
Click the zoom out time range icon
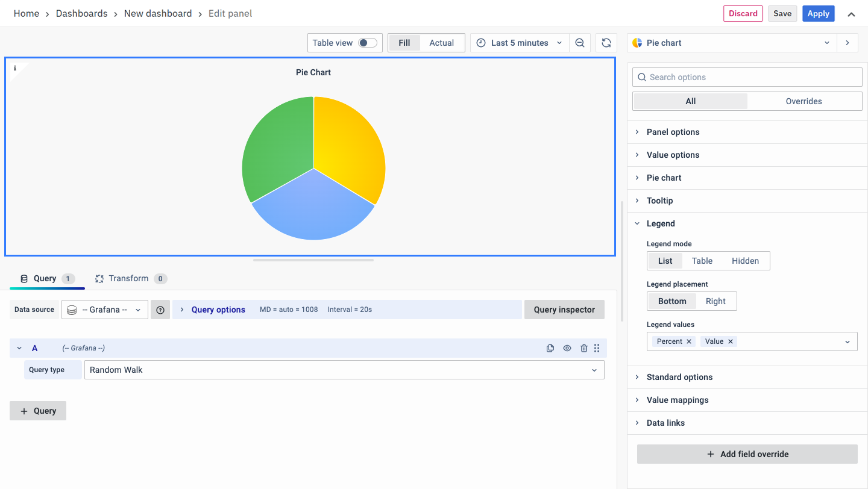[x=579, y=43]
